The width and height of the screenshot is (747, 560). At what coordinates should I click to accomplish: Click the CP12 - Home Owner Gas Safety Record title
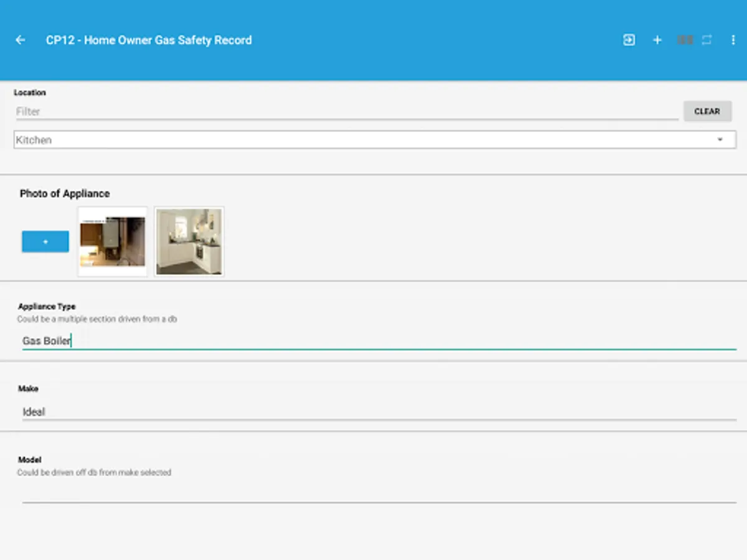pos(149,40)
